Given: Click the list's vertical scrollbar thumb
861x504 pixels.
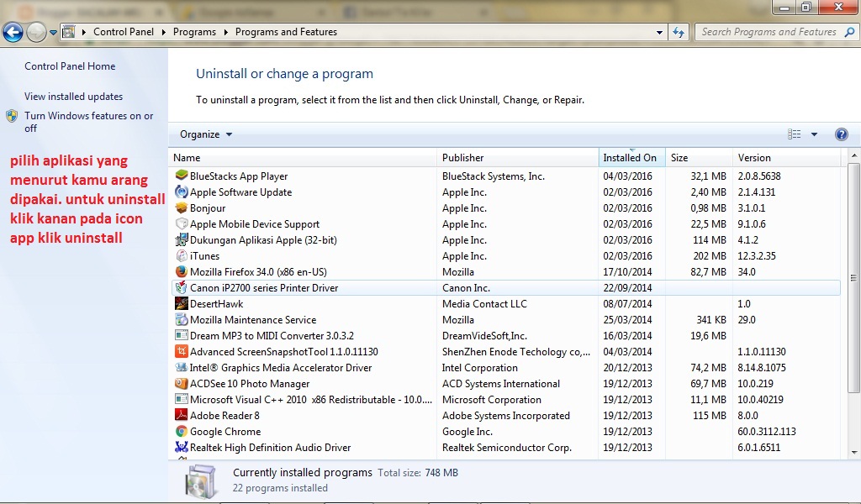Looking at the screenshot, I should 853,278.
